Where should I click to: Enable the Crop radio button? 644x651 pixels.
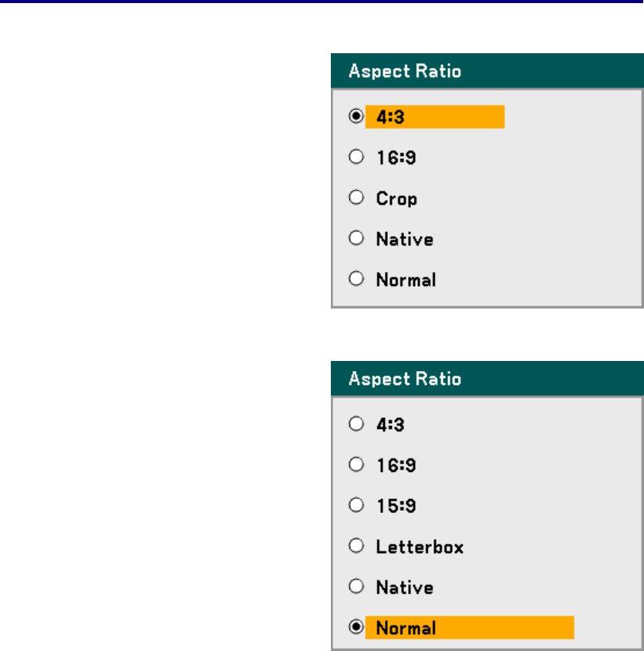(x=356, y=198)
